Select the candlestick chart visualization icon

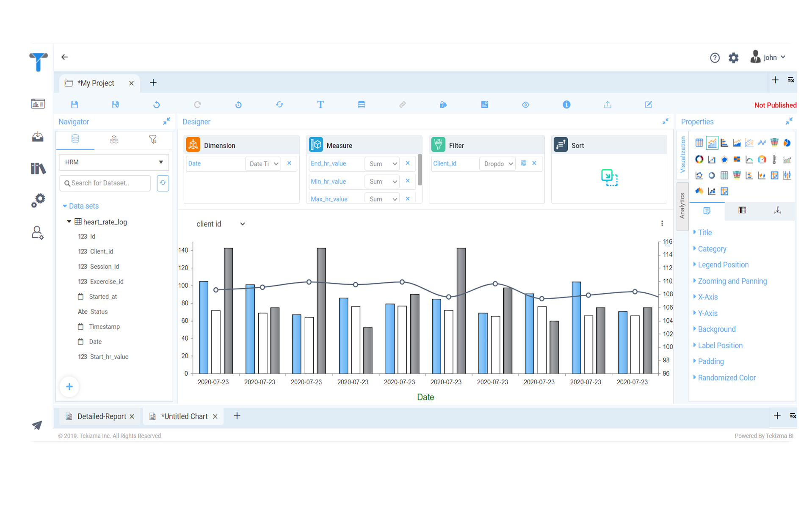point(787,175)
